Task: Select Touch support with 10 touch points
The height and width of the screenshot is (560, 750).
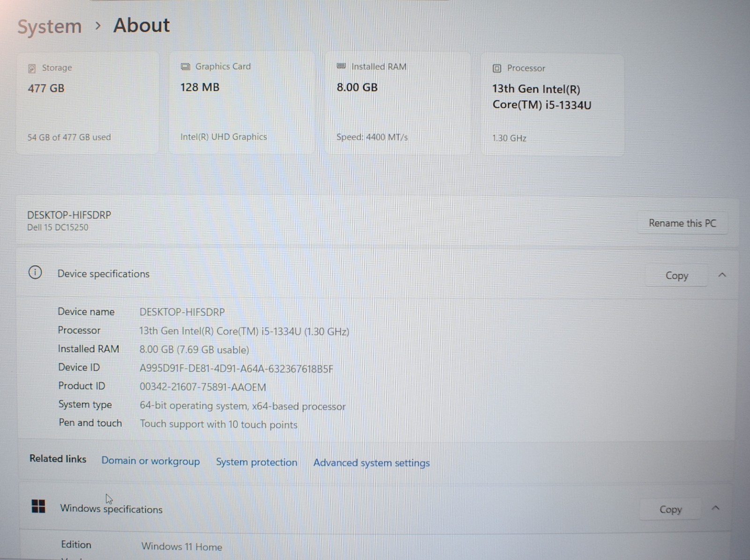Action: click(x=218, y=424)
